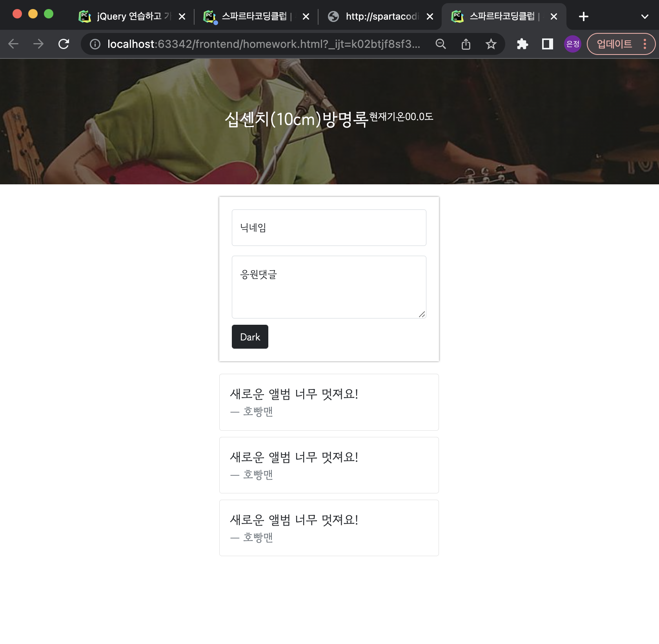Close the http://spartacodi tab
The image size is (659, 644).
point(430,16)
